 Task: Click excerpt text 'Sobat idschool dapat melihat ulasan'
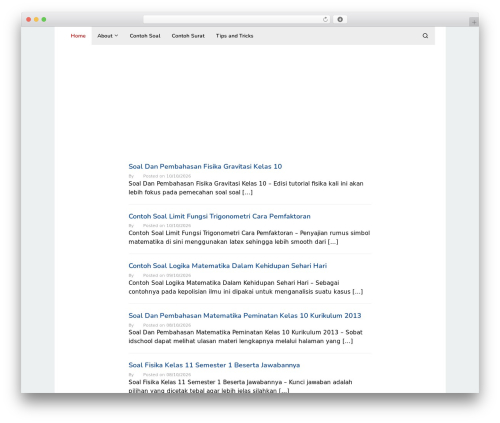pos(246,337)
